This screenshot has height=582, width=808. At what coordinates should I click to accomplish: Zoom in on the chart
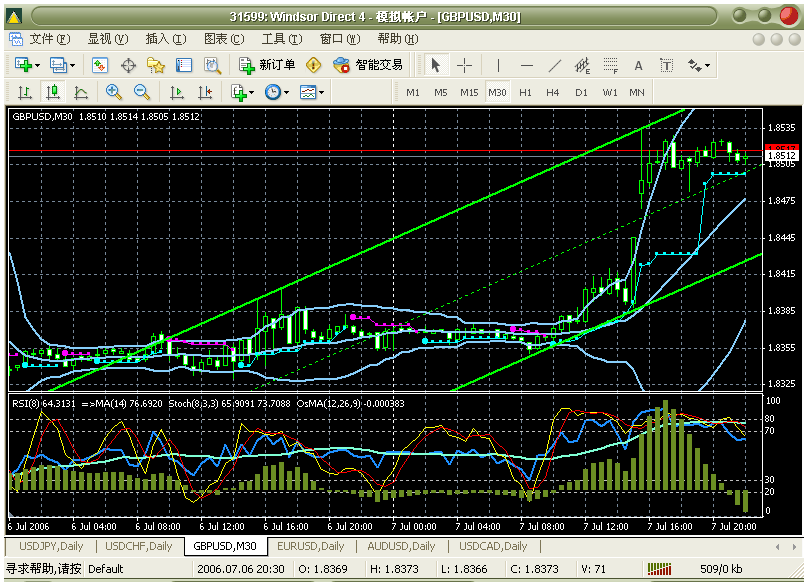point(113,92)
